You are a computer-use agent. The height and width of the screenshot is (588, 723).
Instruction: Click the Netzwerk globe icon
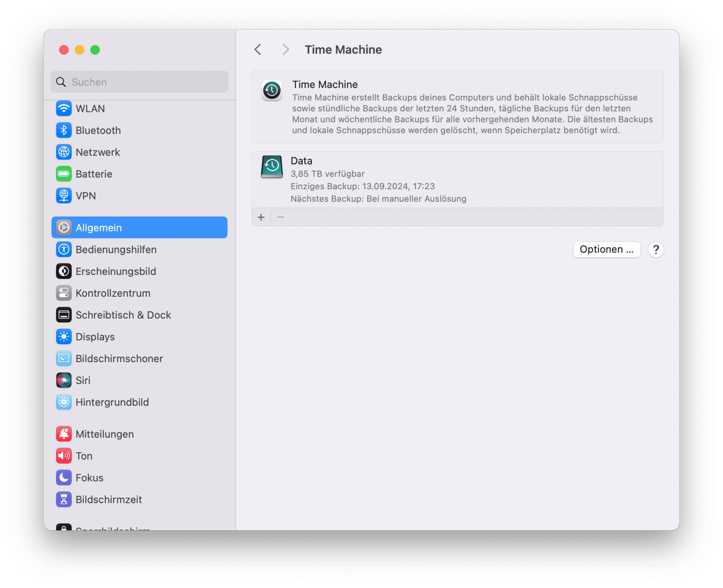pos(64,152)
